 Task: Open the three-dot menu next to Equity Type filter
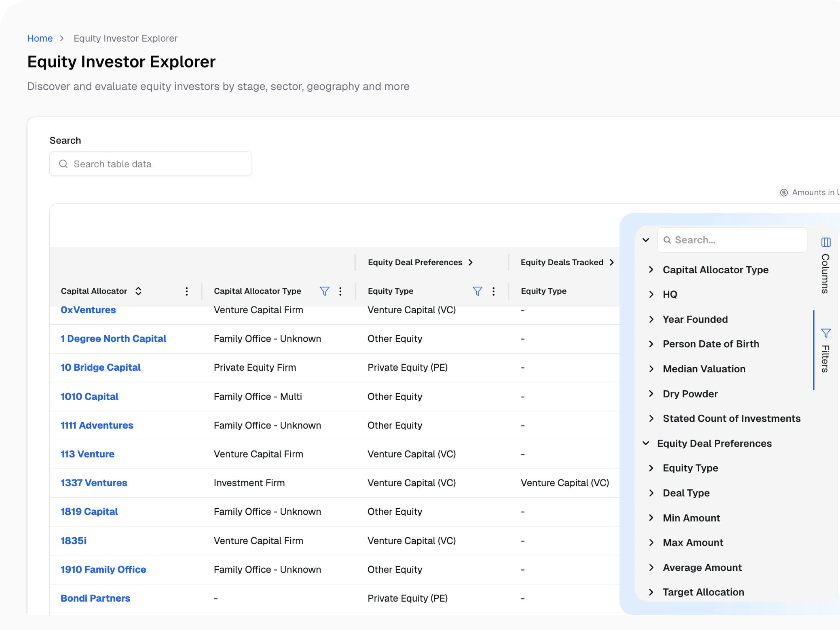click(x=493, y=291)
